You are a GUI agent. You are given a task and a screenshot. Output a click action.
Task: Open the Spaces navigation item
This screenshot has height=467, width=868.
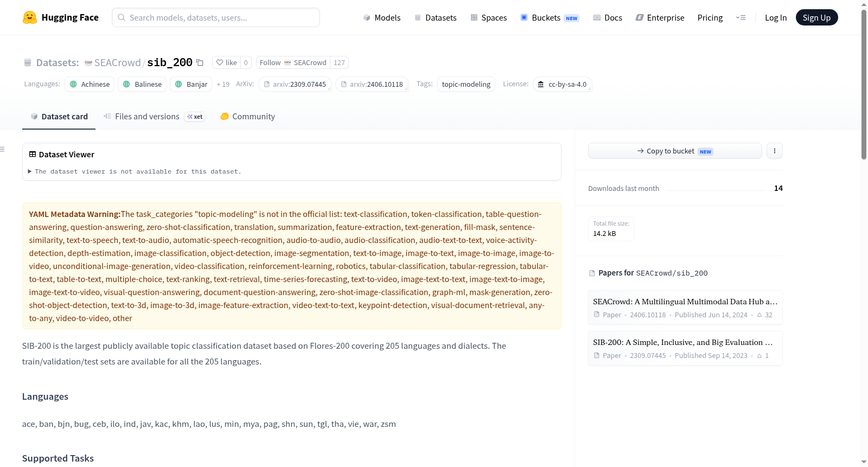click(488, 17)
